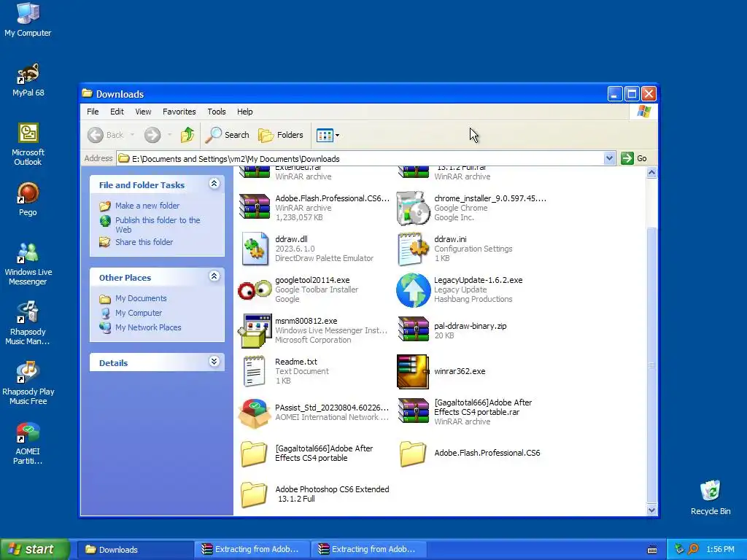Select the winrar362.exe icon
The width and height of the screenshot is (747, 560).
point(413,371)
